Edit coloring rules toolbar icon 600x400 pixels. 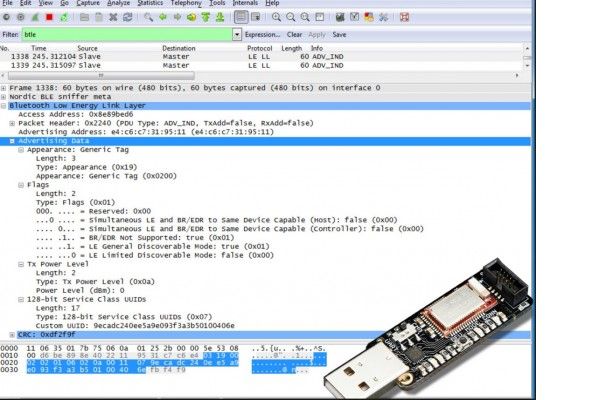point(369,17)
